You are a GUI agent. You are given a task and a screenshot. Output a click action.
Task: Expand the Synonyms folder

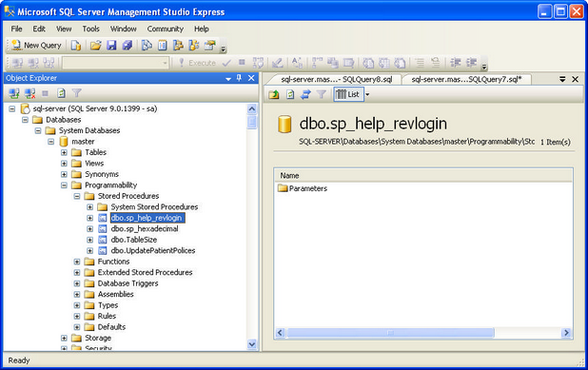[64, 174]
